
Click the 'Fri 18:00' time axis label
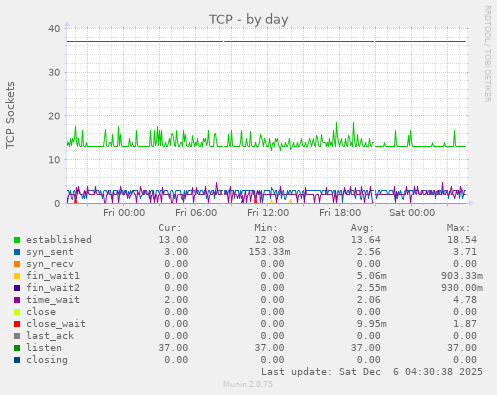[x=340, y=213]
